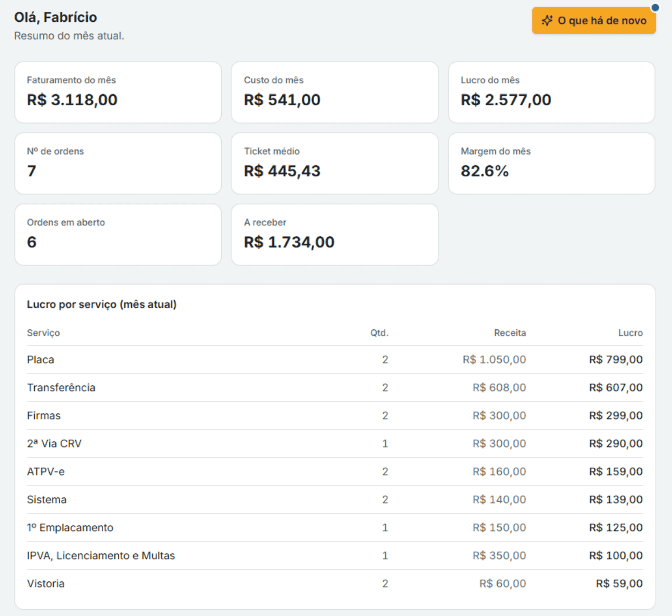
Task: Click the 'Ticket médio' value R$ 445,43
Action: [282, 171]
